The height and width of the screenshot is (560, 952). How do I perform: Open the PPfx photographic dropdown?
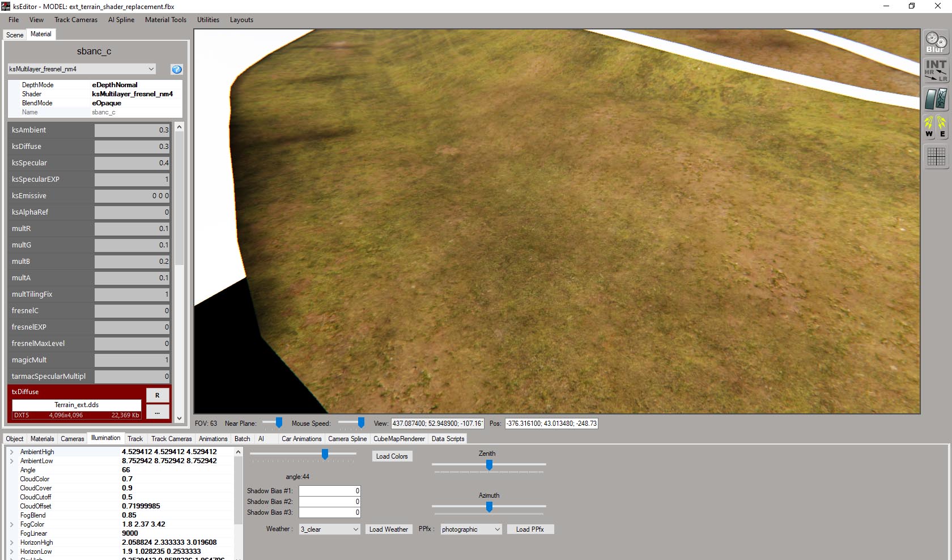(471, 529)
